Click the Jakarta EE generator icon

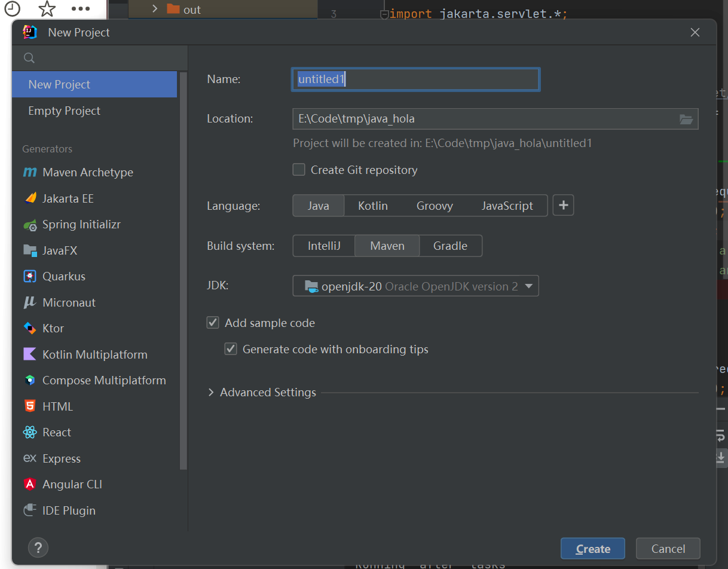tap(30, 198)
